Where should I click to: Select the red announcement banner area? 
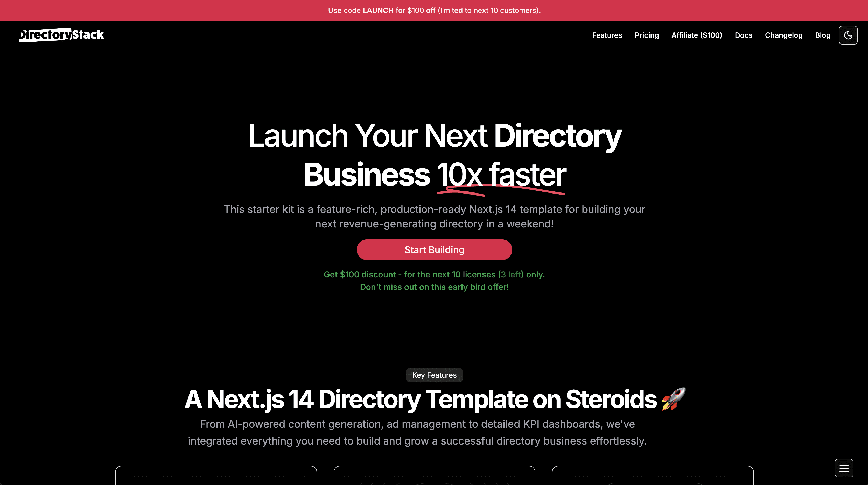434,10
